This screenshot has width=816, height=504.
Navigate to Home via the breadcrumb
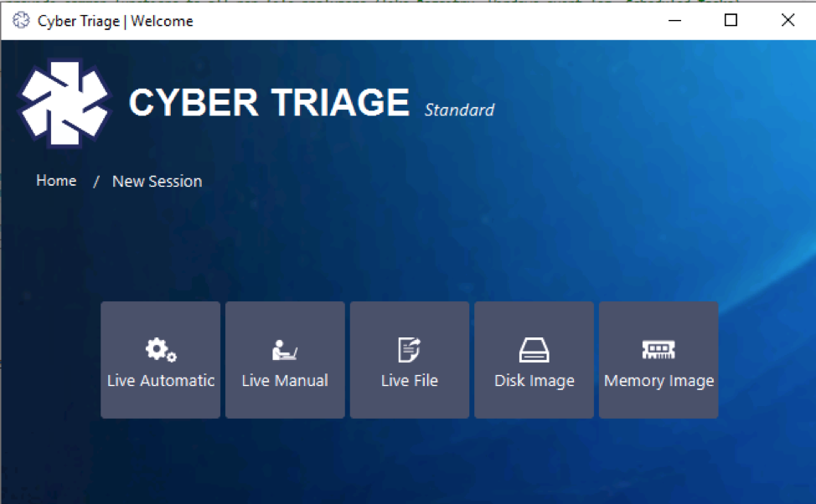[x=55, y=181]
